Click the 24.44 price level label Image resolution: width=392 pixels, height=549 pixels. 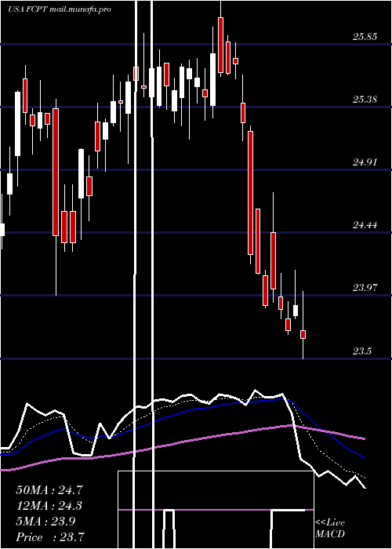click(365, 225)
